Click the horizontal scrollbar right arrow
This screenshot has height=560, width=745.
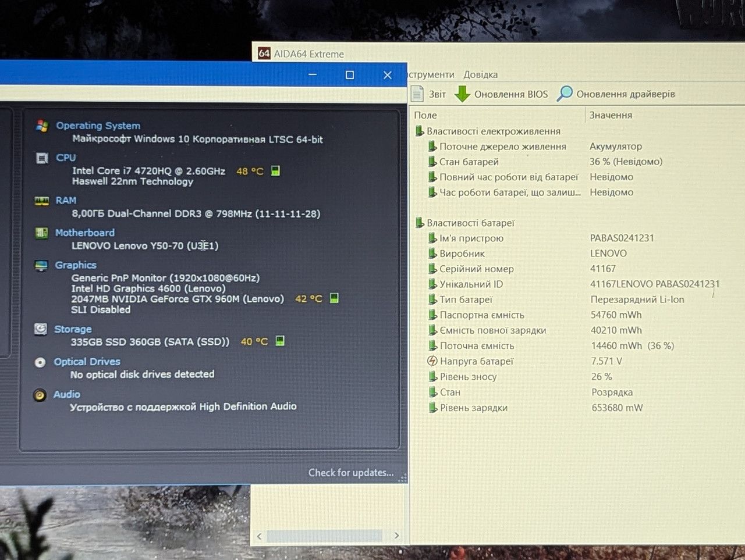pyautogui.click(x=397, y=536)
